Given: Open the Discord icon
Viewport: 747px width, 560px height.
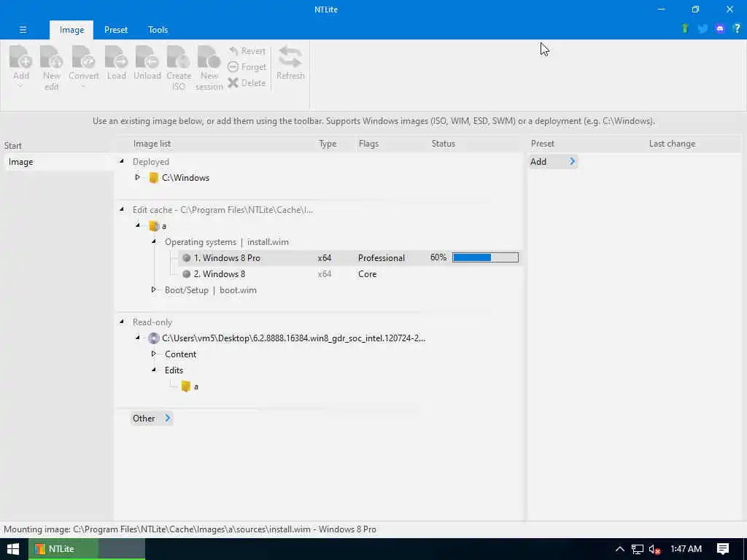Looking at the screenshot, I should point(720,29).
